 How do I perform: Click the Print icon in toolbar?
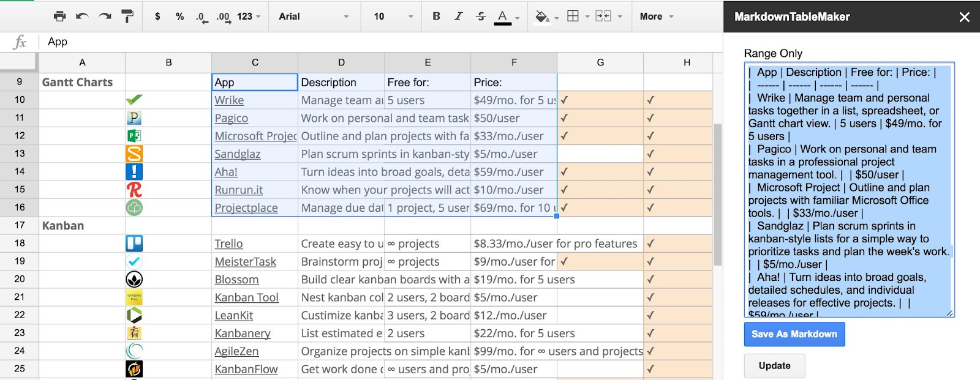pos(59,17)
